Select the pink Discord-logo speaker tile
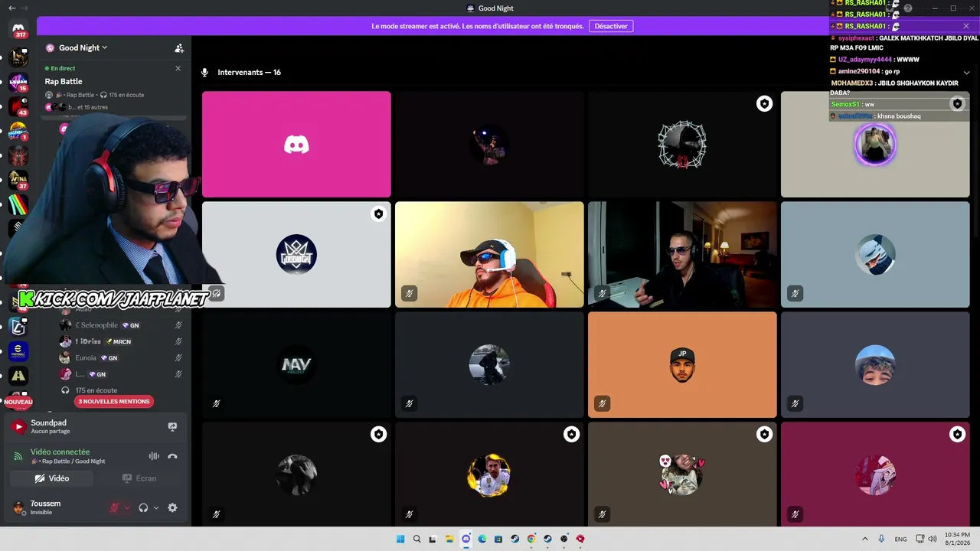 point(296,145)
